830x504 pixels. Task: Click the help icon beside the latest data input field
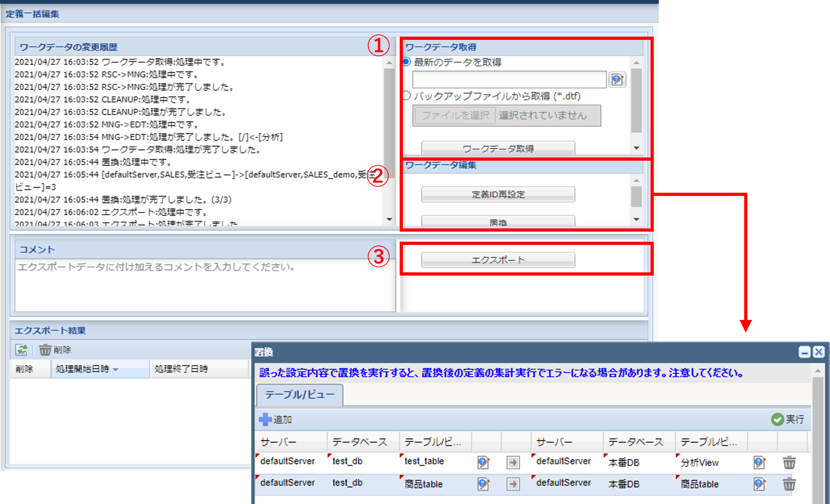[617, 80]
